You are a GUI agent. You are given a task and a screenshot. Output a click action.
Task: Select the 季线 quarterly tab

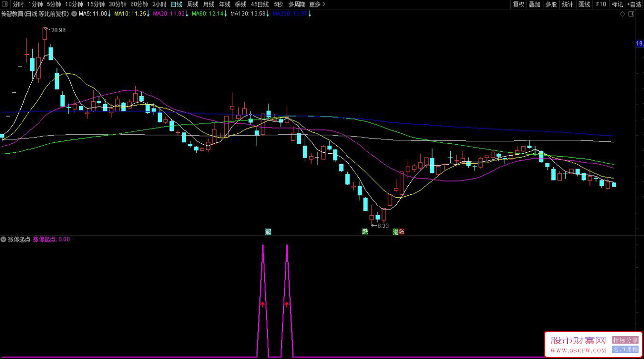pos(241,4)
